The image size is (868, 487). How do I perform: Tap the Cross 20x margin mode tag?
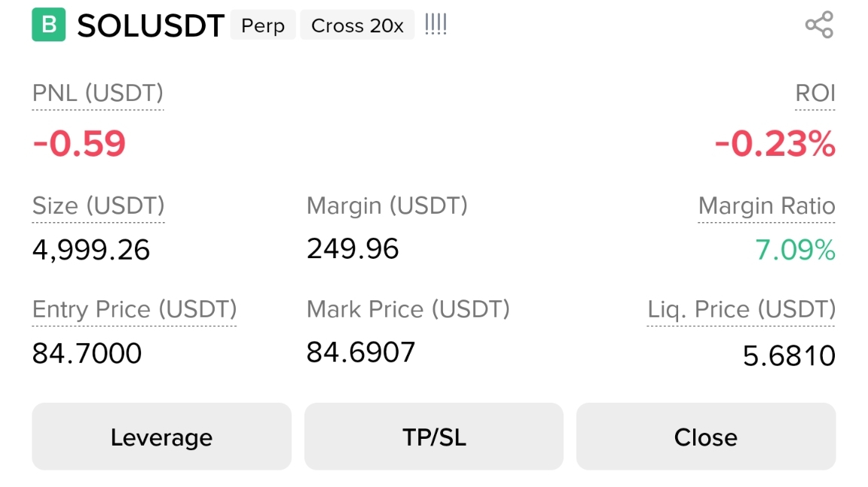[x=357, y=26]
